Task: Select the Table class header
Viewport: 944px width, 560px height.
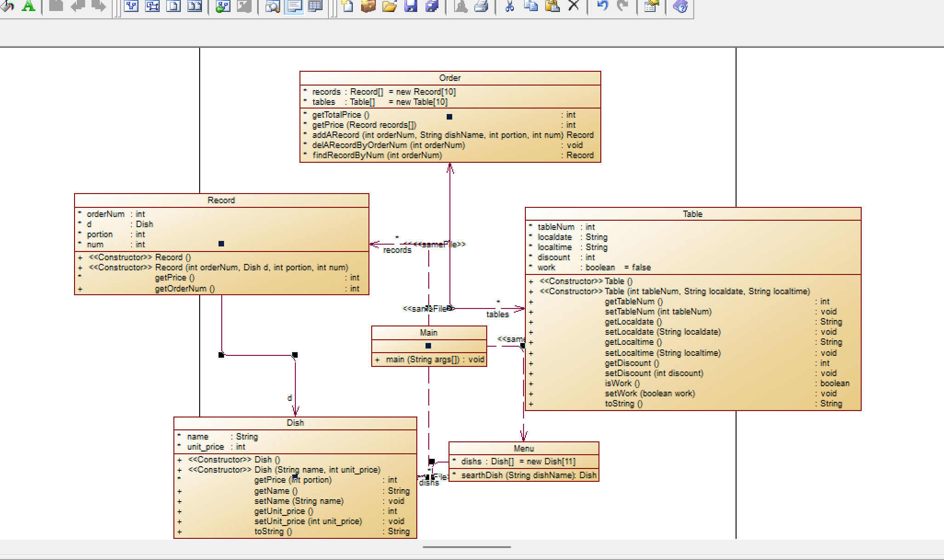Action: click(x=692, y=214)
